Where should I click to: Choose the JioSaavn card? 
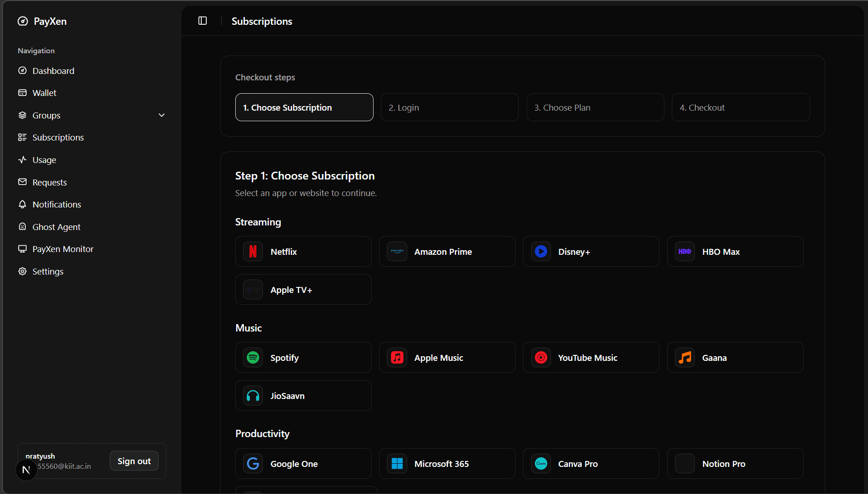tap(303, 396)
